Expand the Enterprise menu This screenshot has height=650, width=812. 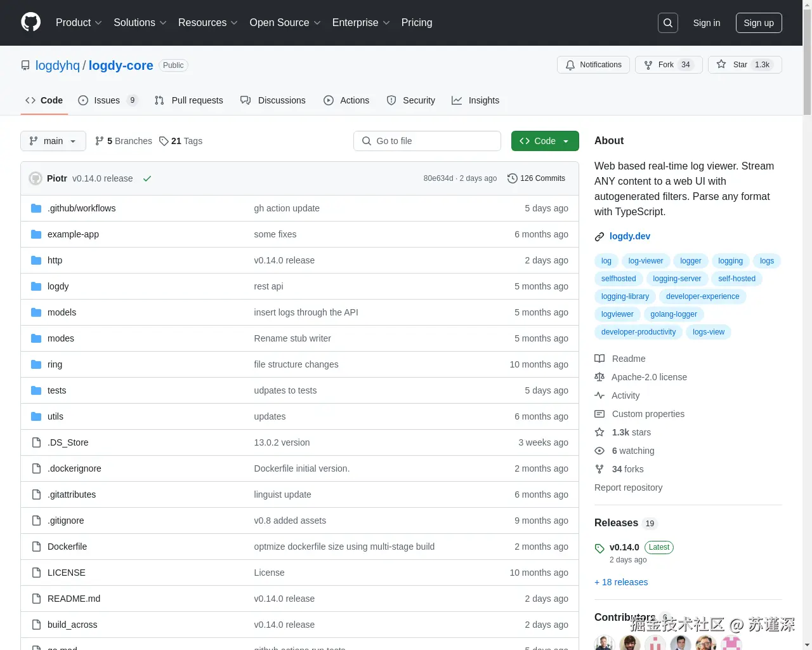click(361, 23)
